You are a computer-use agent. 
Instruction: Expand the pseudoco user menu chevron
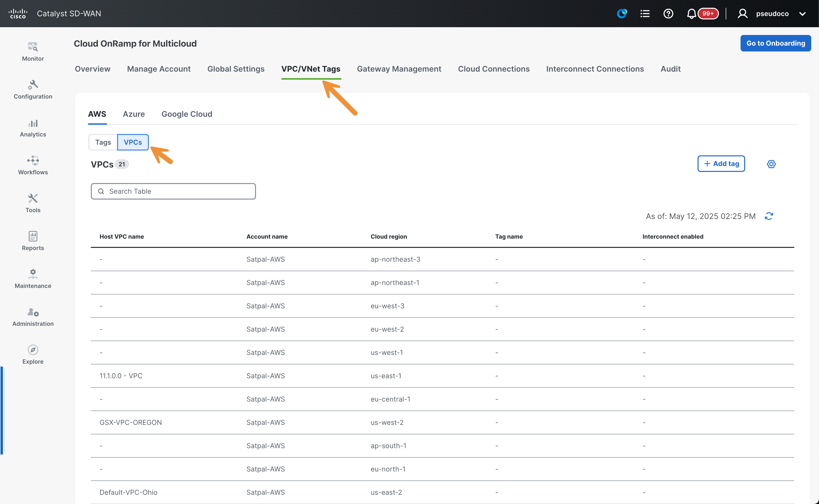(803, 14)
